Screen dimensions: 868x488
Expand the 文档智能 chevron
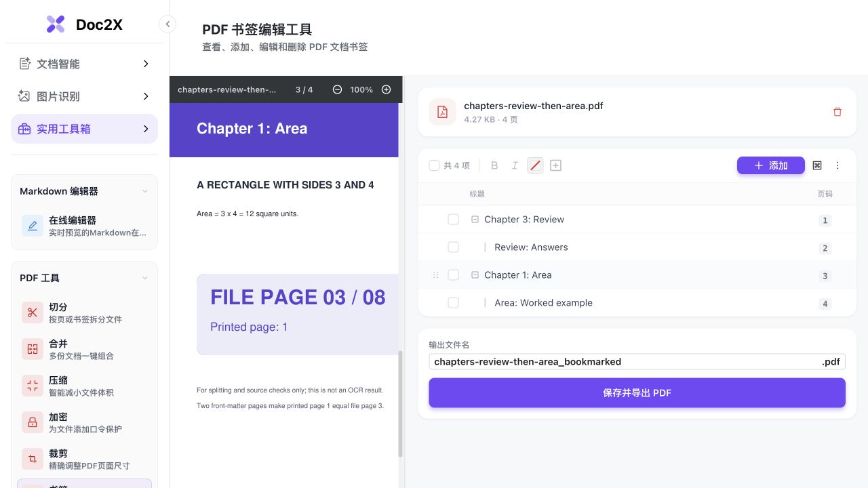pos(146,64)
